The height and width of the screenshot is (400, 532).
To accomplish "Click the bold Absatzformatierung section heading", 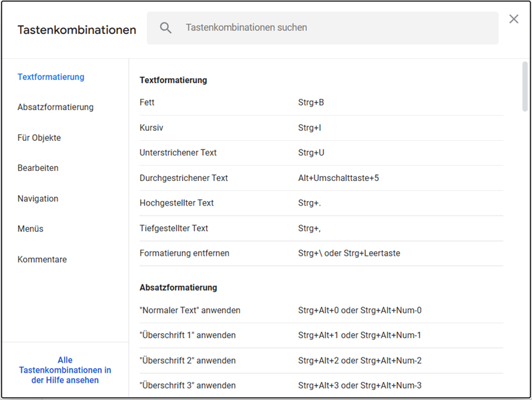I will (178, 288).
